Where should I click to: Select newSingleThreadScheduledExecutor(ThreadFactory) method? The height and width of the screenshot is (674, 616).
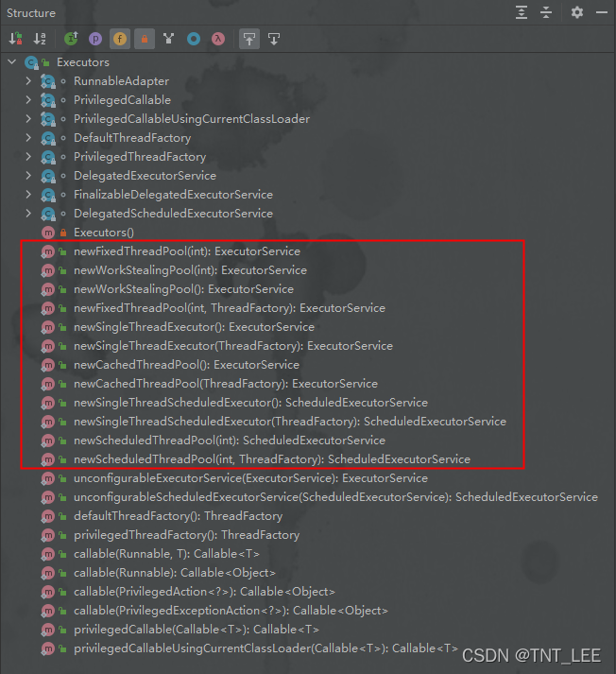pyautogui.click(x=290, y=422)
